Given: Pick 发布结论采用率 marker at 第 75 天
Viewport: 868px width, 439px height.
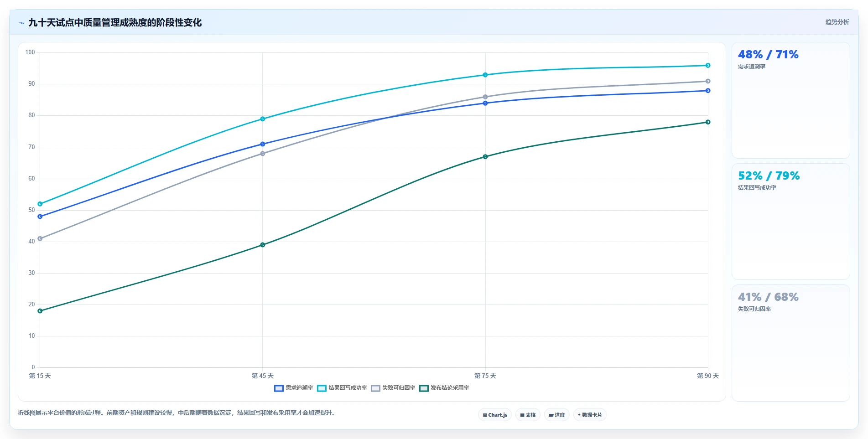Looking at the screenshot, I should (485, 157).
